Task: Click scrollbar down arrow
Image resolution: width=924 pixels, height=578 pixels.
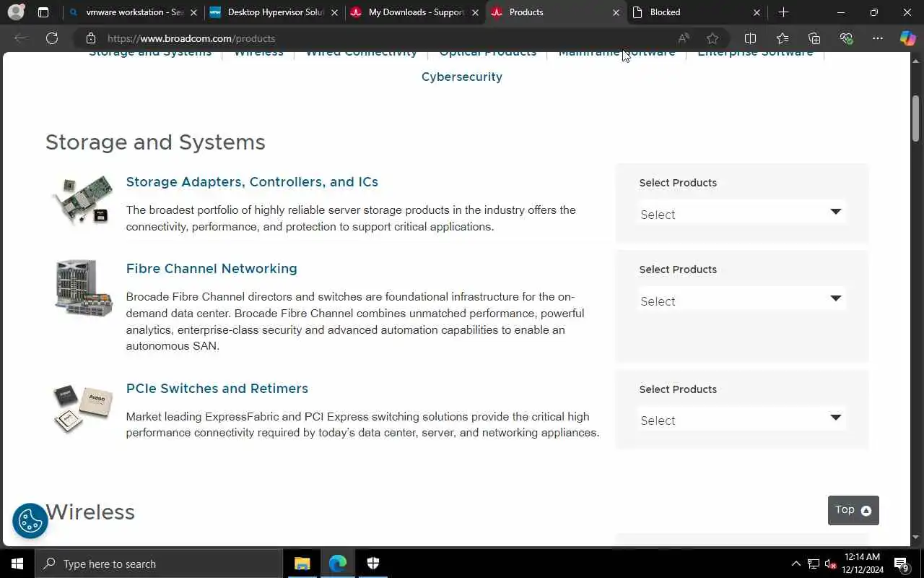Action: [x=915, y=538]
